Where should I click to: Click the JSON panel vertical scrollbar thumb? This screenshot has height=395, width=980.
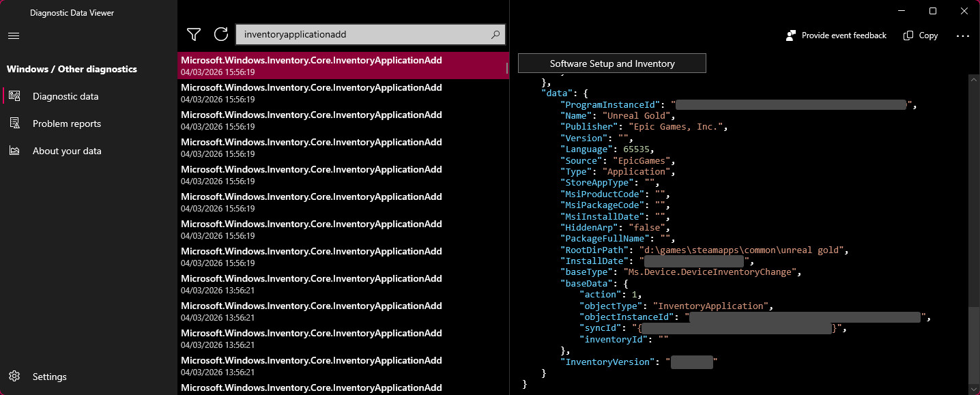click(972, 345)
